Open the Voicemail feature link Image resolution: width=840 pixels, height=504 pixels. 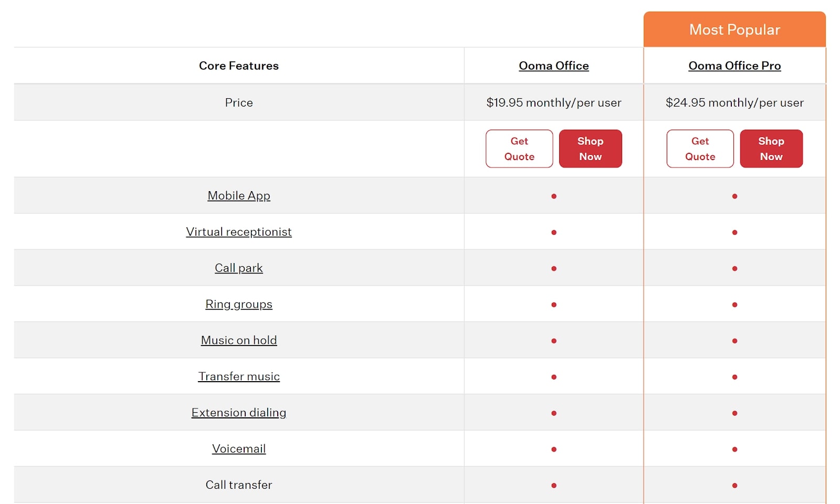pyautogui.click(x=239, y=449)
